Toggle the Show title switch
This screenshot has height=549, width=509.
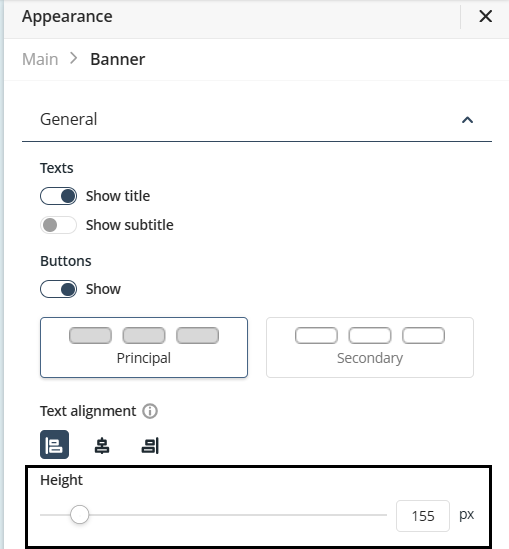(58, 196)
